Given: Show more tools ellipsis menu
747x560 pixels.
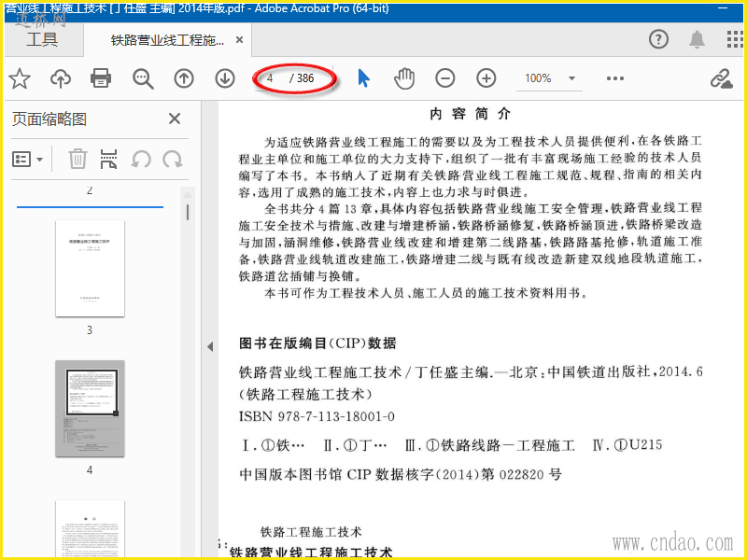Looking at the screenshot, I should (615, 78).
